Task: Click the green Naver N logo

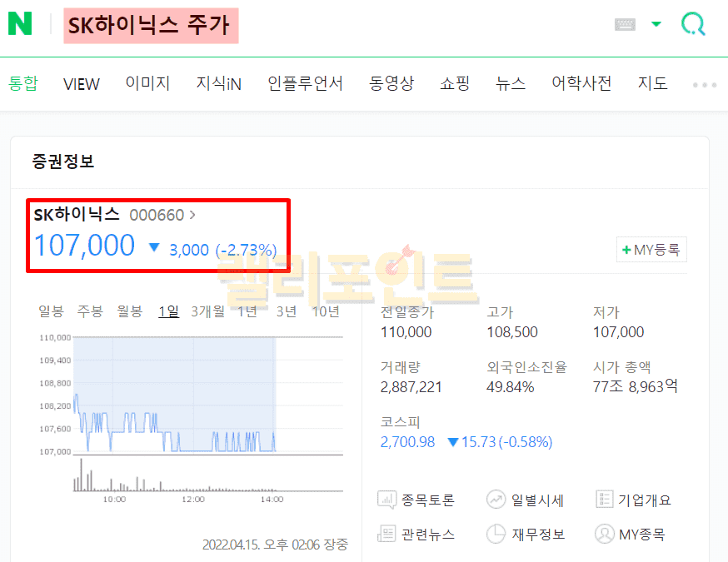Action: [x=20, y=24]
